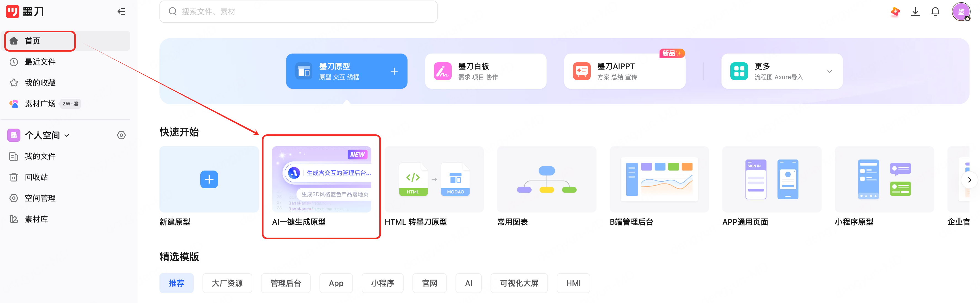Viewport: 980px width, 303px height.
Task: Open 回收站
Action: pos(36,177)
